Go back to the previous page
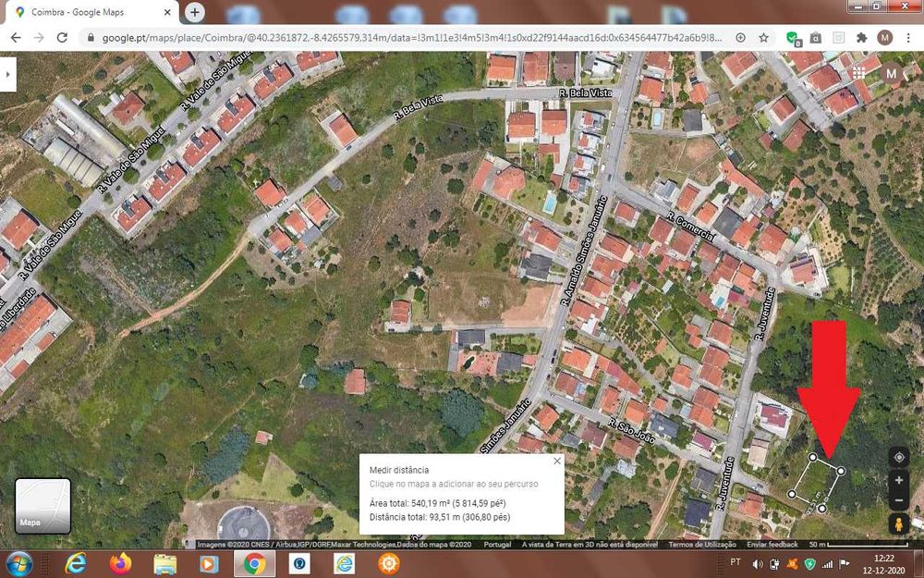 click(16, 38)
